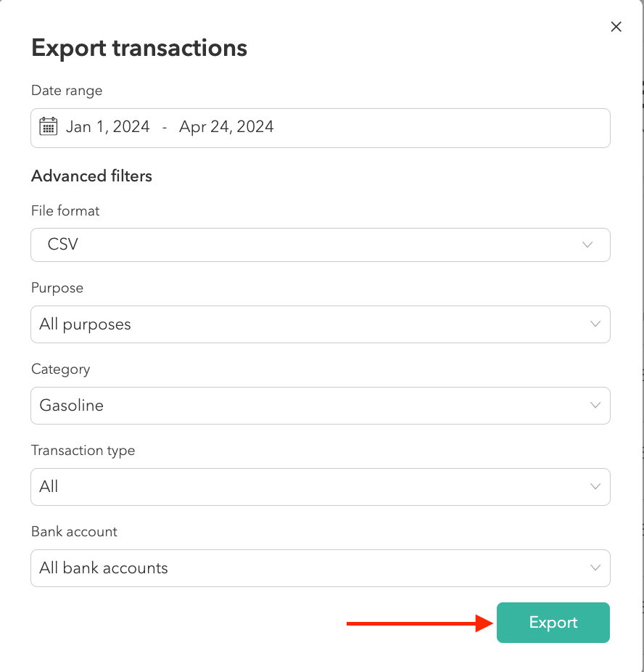This screenshot has width=644, height=672.
Task: Click the File format chevron arrow
Action: [588, 245]
